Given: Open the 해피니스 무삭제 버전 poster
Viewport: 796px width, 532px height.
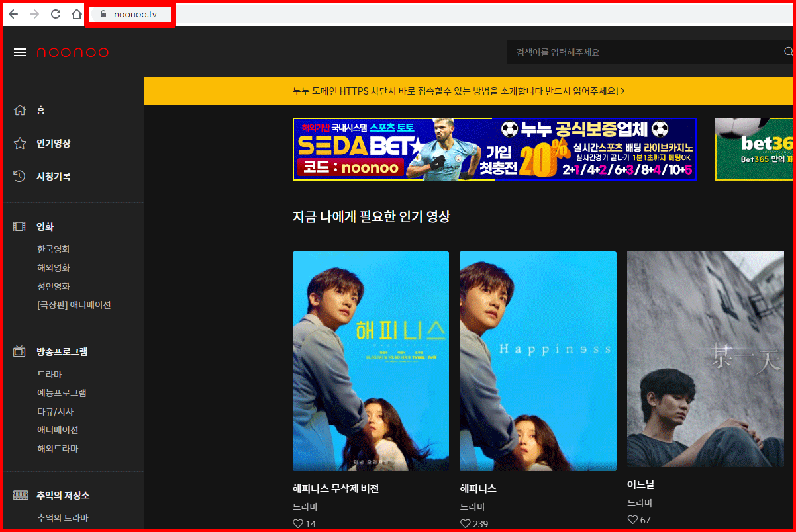Looking at the screenshot, I should (x=371, y=361).
